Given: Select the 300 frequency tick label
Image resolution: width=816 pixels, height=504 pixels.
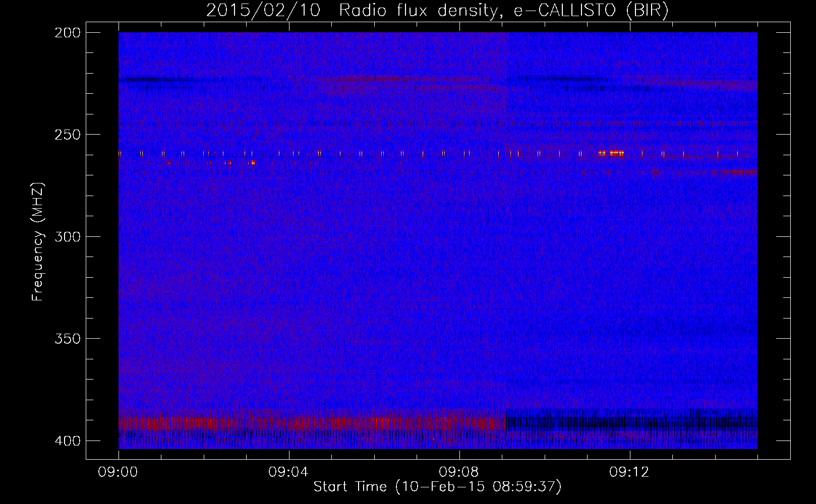Looking at the screenshot, I should coord(67,237).
